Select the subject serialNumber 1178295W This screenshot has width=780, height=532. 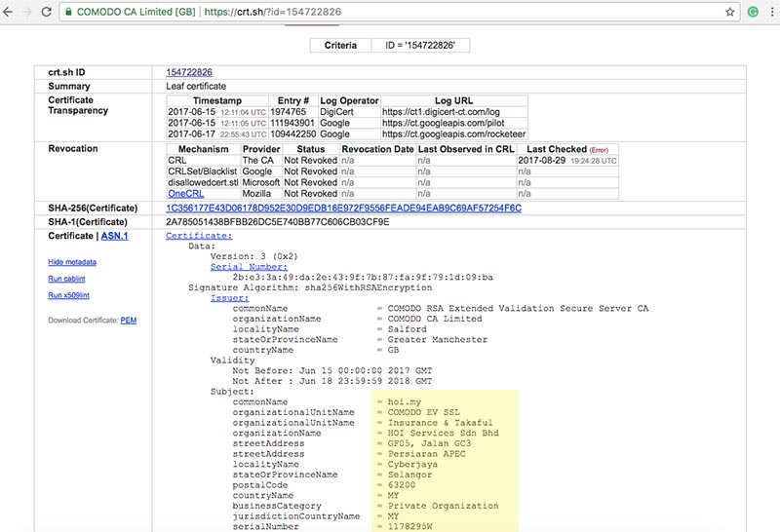coord(409,526)
